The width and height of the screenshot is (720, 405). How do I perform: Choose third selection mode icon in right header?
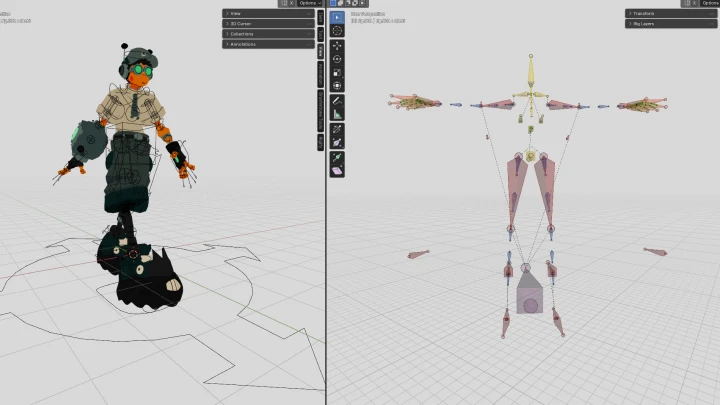pyautogui.click(x=348, y=3)
